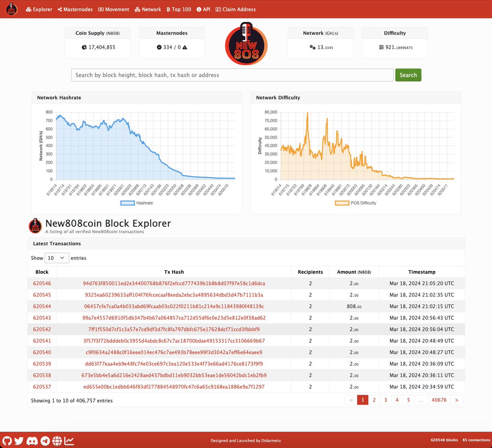Open block 620544

click(42, 306)
